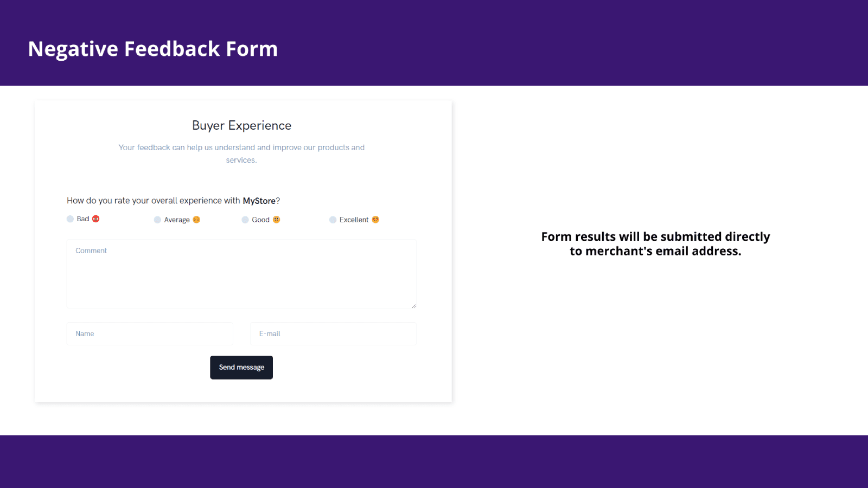Select the Bad rating radio button
This screenshot has width=868, height=488.
tap(70, 219)
